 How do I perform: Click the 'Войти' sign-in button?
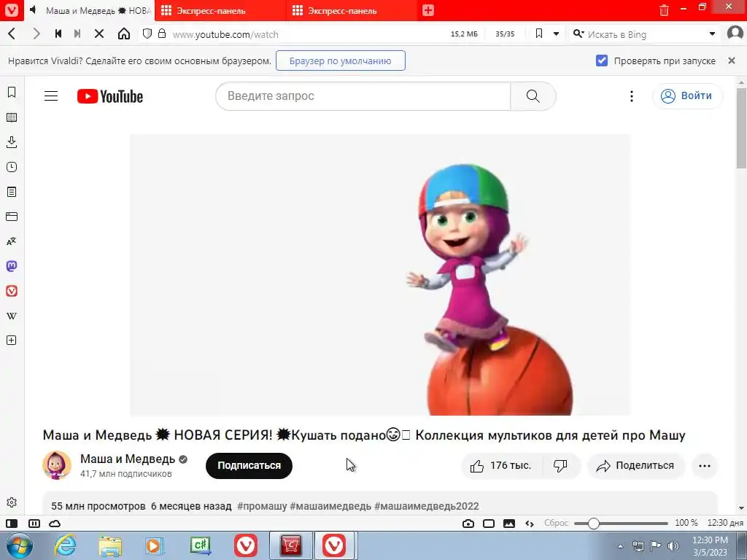687,96
